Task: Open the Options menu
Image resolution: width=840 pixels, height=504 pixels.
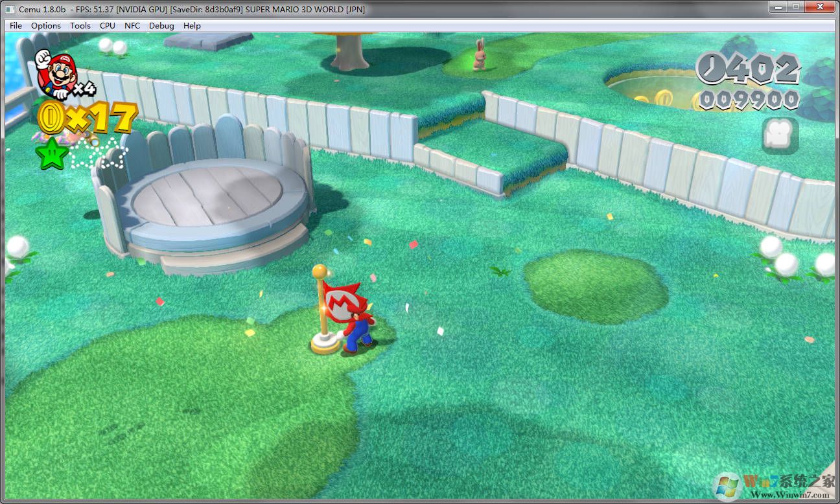Action: tap(45, 25)
